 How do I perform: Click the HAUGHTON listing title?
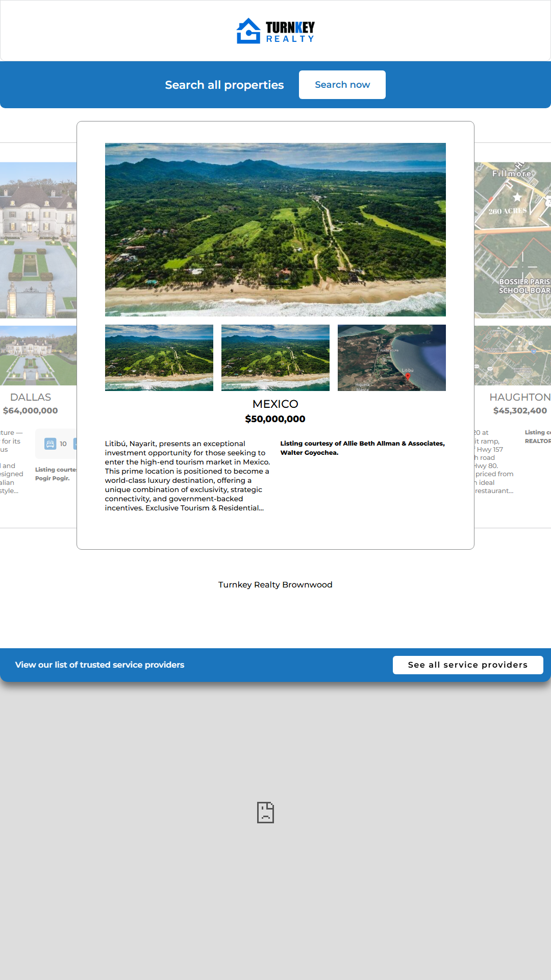coord(519,397)
